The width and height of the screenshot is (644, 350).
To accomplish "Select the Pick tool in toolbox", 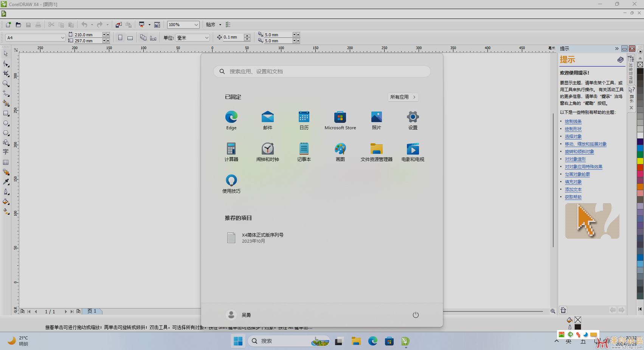I will click(6, 54).
